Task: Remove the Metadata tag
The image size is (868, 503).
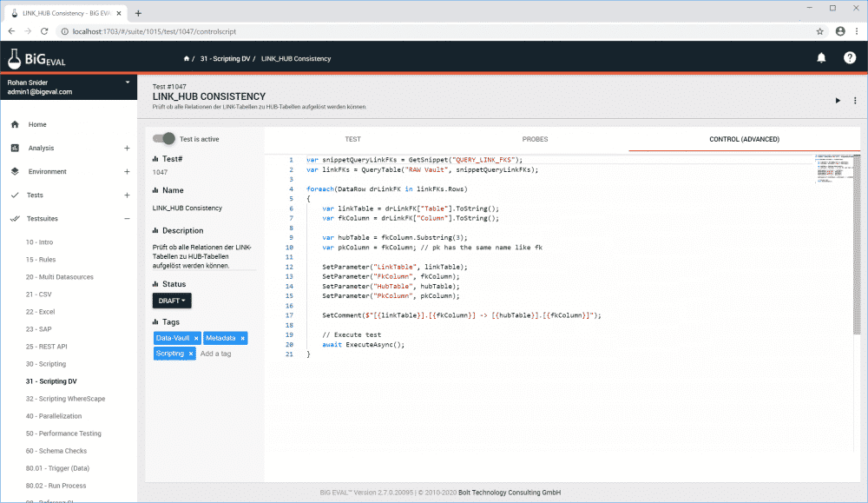Action: pos(242,338)
